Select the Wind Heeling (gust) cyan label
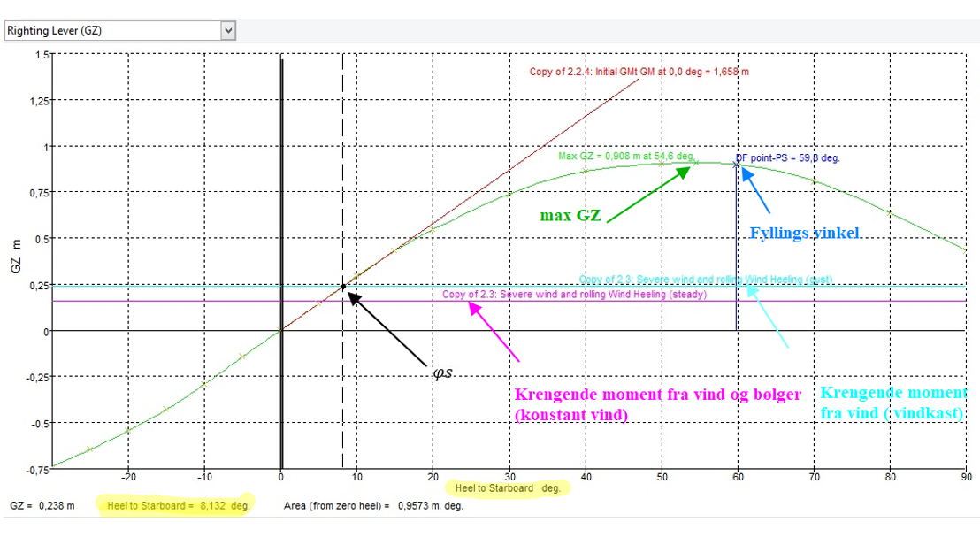The width and height of the screenshot is (980, 545). (705, 280)
